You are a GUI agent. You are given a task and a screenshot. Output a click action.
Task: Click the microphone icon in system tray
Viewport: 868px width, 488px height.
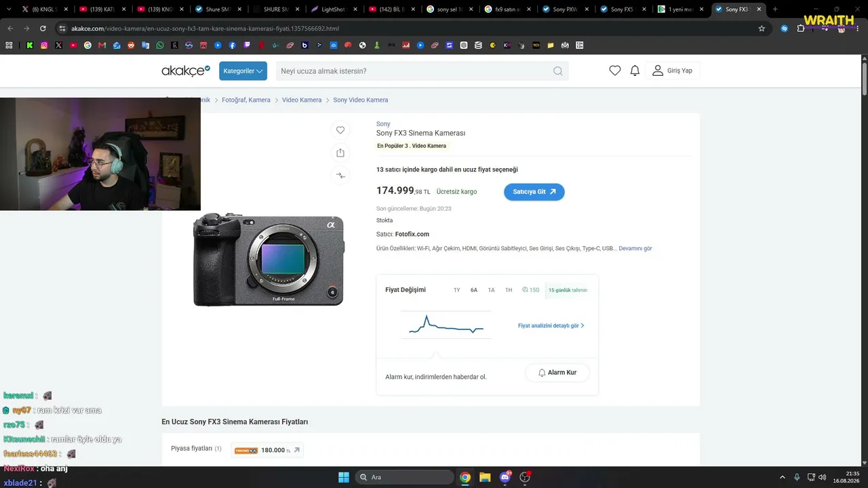[797, 477]
